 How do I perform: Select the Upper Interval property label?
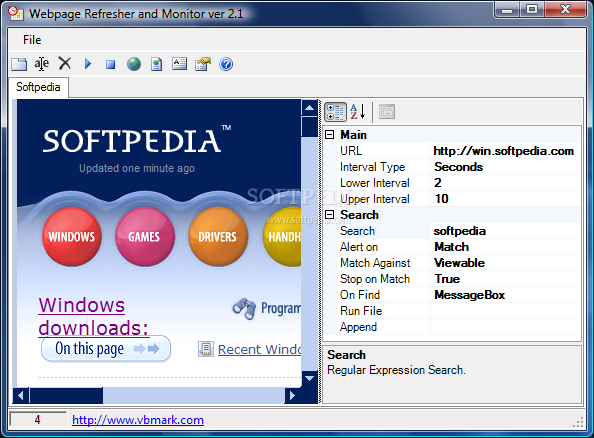[x=375, y=199]
